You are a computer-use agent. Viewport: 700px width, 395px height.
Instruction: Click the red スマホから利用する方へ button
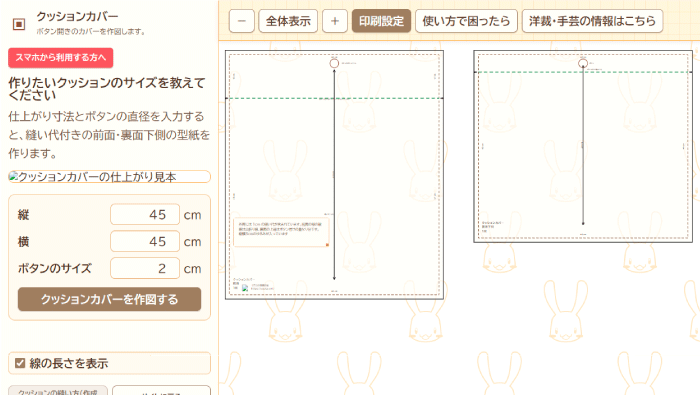pyautogui.click(x=61, y=58)
